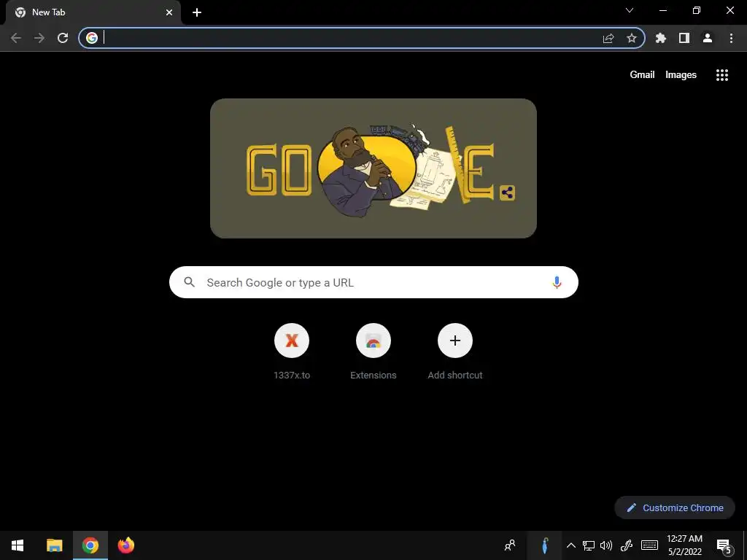Screen dimensions: 747x560
Task: Open Google Images link
Action: pyautogui.click(x=681, y=75)
